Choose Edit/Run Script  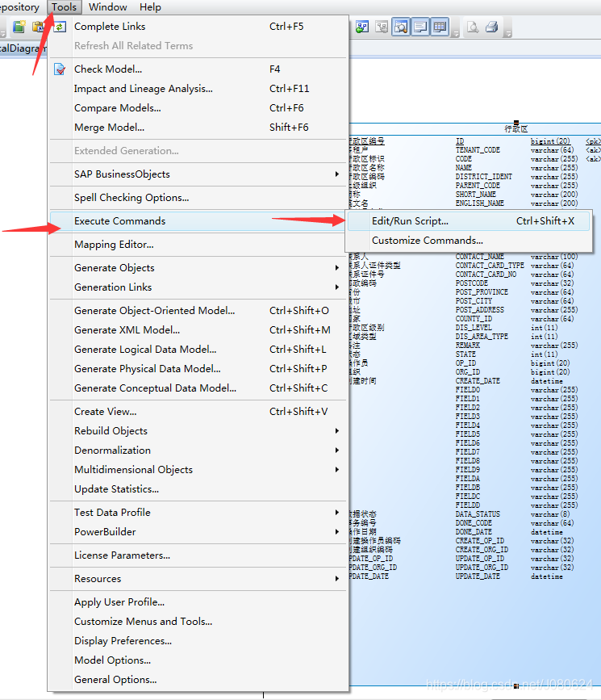coord(469,221)
